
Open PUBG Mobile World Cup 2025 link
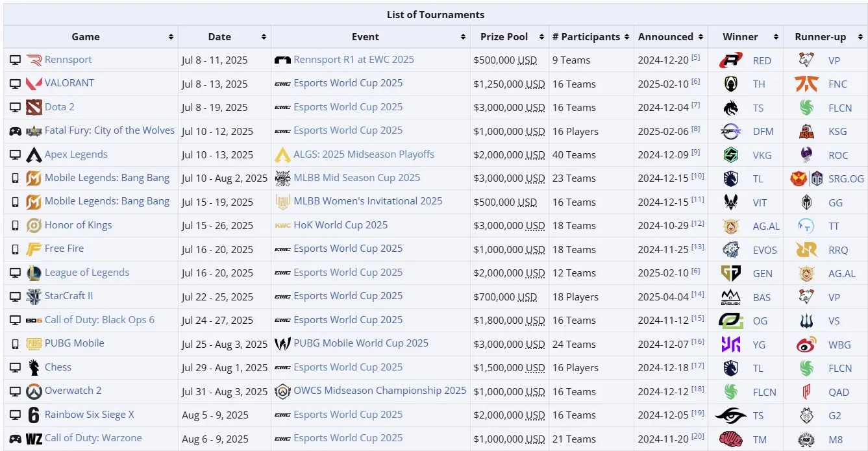(361, 343)
